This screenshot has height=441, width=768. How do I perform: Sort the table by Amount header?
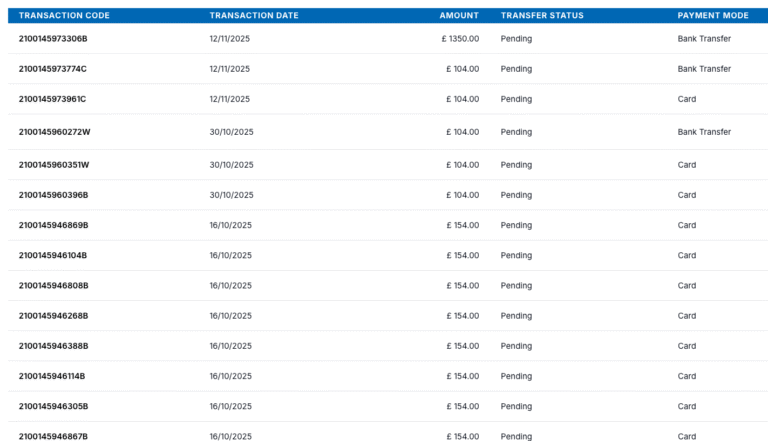point(459,16)
